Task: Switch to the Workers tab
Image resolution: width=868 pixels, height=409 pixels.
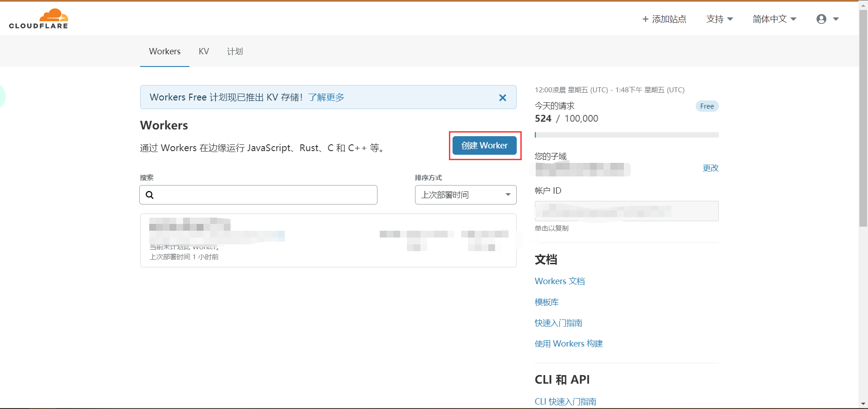Action: point(165,52)
